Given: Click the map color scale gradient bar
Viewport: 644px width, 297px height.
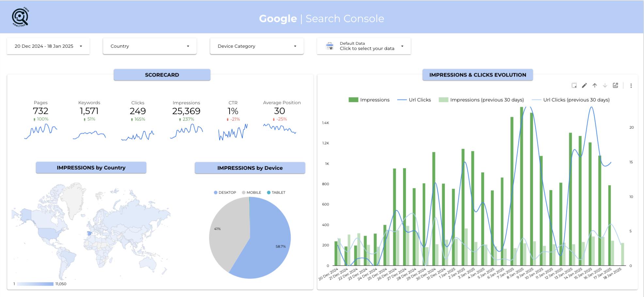Looking at the screenshot, I should tap(35, 284).
